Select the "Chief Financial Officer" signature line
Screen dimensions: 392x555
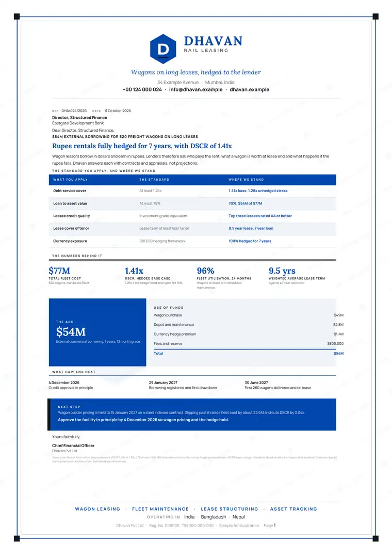pyautogui.click(x=73, y=446)
